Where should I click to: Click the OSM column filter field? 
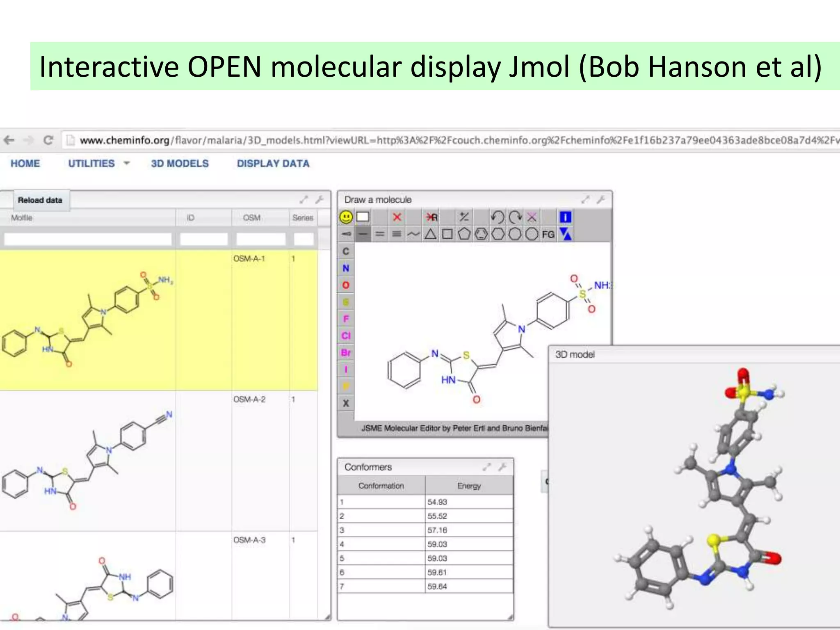tap(261, 239)
